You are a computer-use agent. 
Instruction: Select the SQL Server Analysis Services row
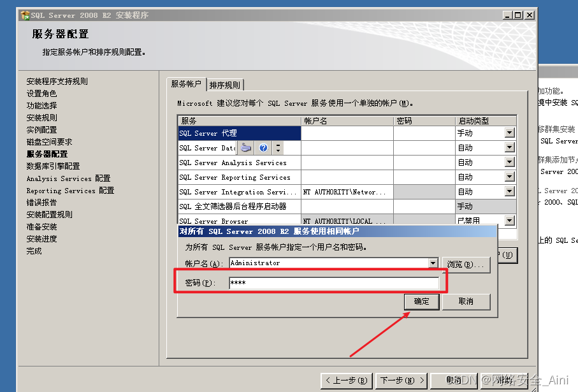[x=240, y=163]
